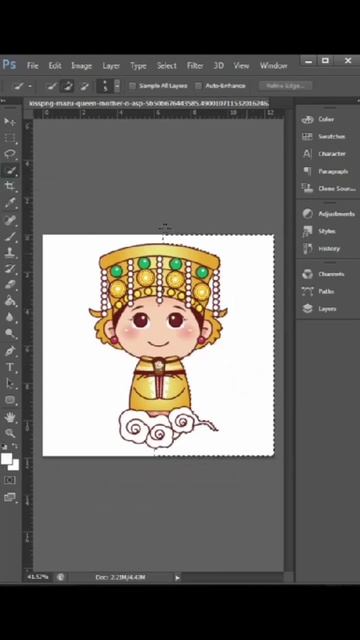Screen dimensions: 360x640
Task: Open the status bar info arrow menu
Action: point(178,577)
